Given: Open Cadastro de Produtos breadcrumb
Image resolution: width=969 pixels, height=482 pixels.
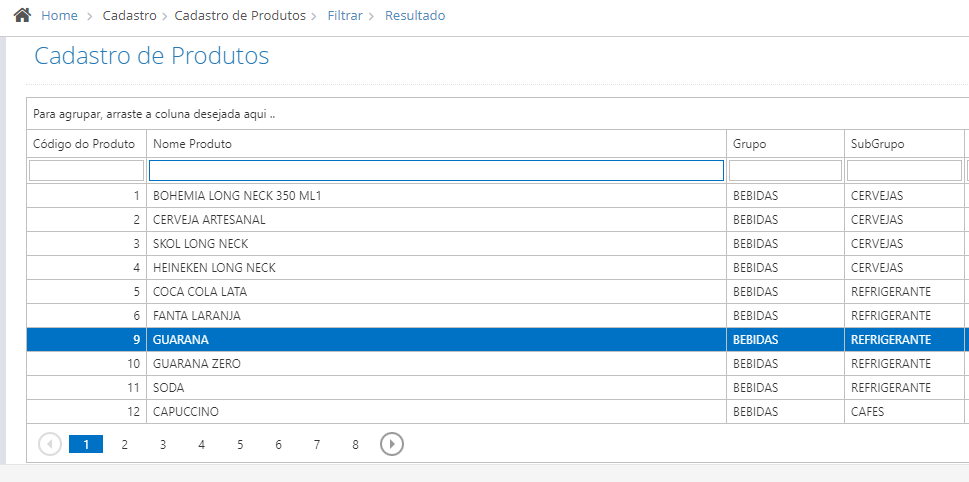Looking at the screenshot, I should [x=240, y=15].
